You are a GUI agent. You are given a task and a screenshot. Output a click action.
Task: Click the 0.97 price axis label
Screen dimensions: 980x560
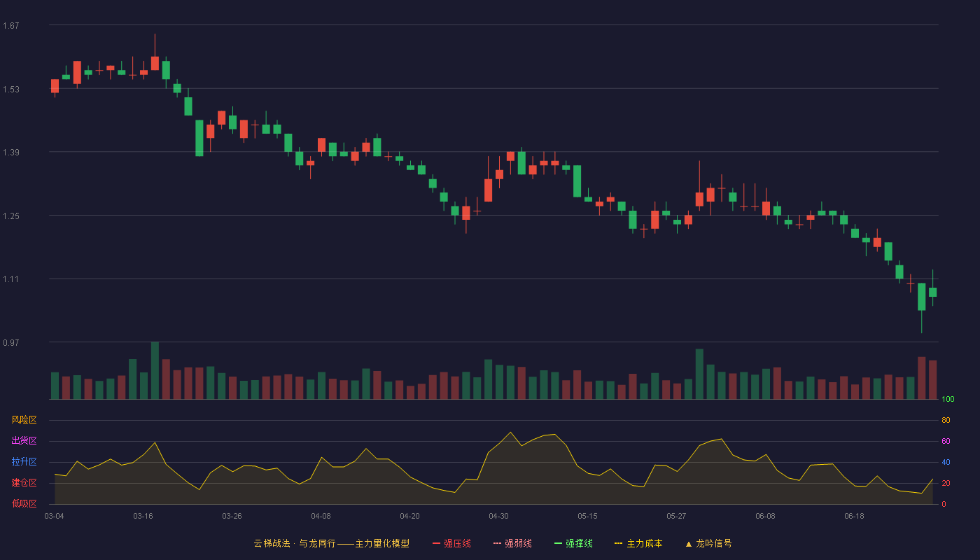click(x=11, y=343)
